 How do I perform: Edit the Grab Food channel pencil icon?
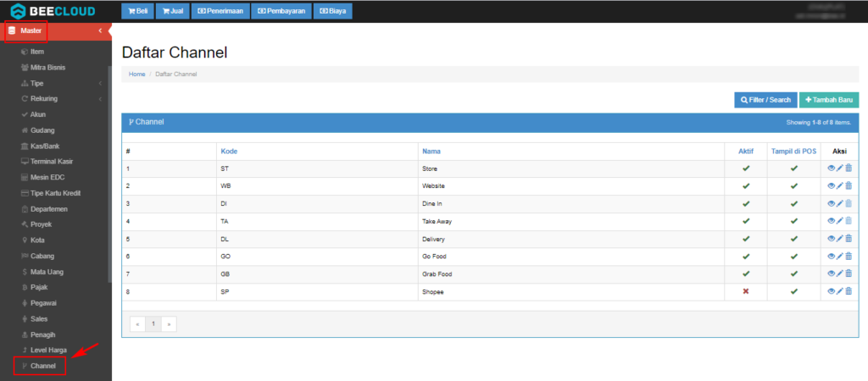840,273
